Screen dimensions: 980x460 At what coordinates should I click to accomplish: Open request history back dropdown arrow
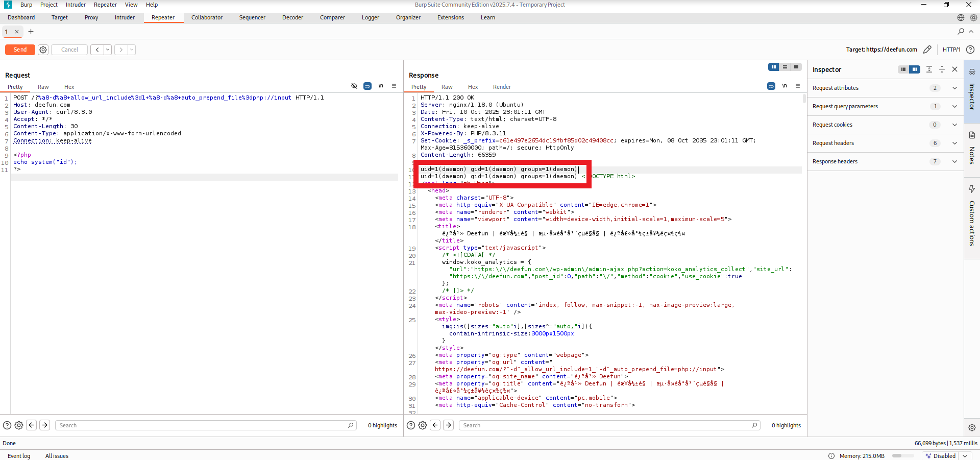108,50
